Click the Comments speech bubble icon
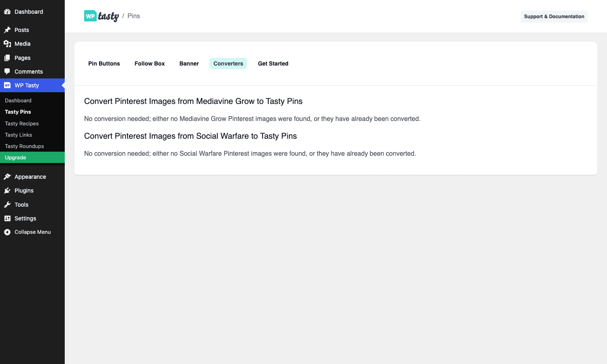The image size is (607, 364). pyautogui.click(x=7, y=72)
